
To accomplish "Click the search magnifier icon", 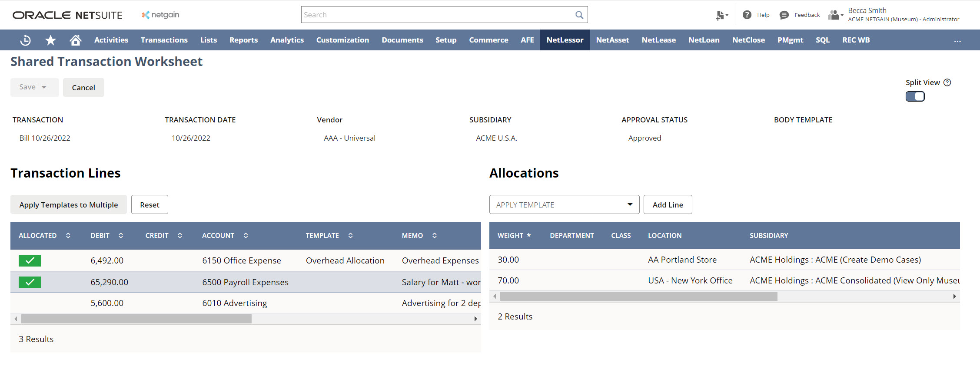I will click(x=579, y=15).
